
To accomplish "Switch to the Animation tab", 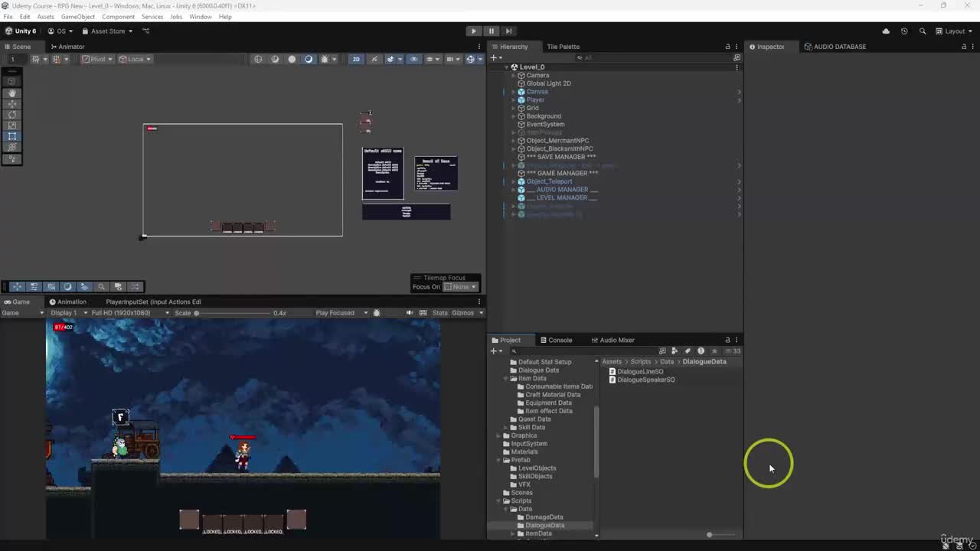I will pos(67,302).
